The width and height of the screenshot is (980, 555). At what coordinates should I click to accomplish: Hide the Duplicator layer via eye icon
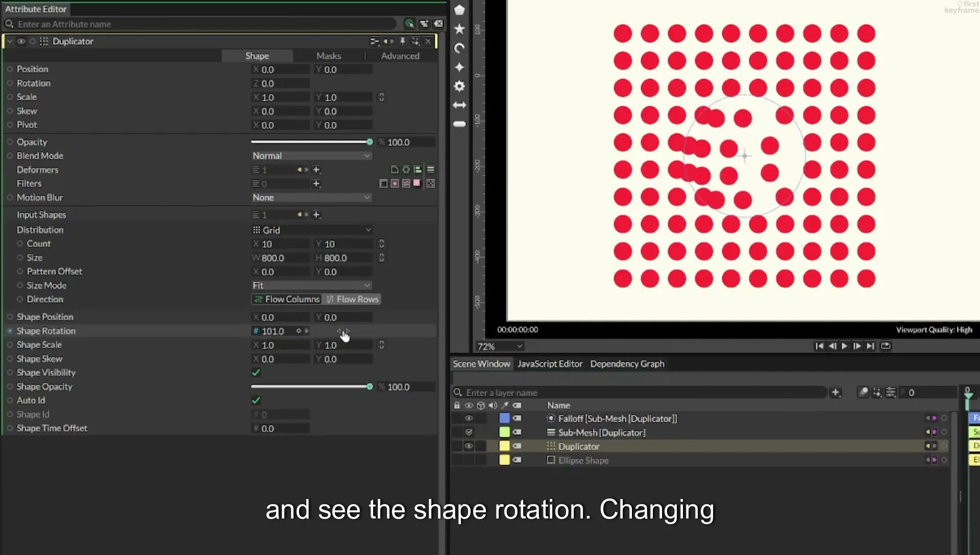pos(469,446)
